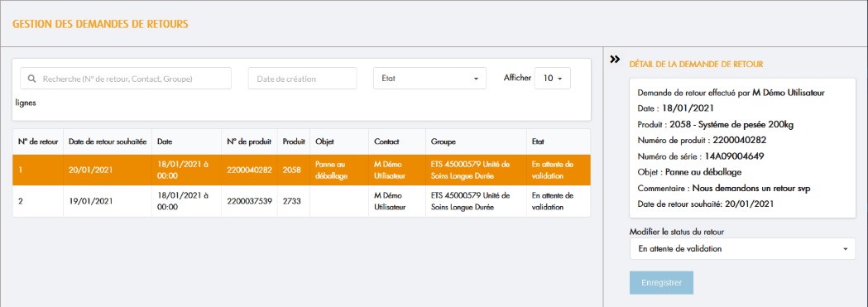Click row 1 M Démo Utilisateur contact cell
The width and height of the screenshot is (868, 307).
pyautogui.click(x=397, y=170)
